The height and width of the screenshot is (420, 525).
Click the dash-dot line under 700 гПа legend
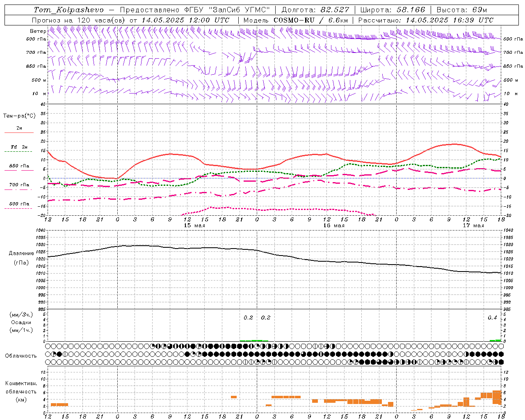pos(19,190)
